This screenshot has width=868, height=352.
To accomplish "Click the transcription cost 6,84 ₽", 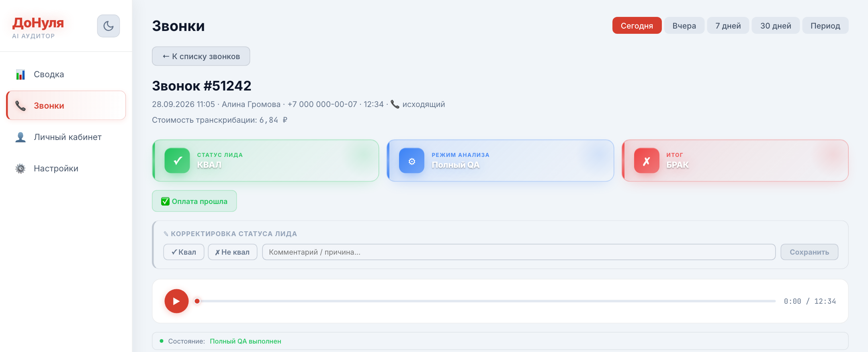I will (x=273, y=120).
